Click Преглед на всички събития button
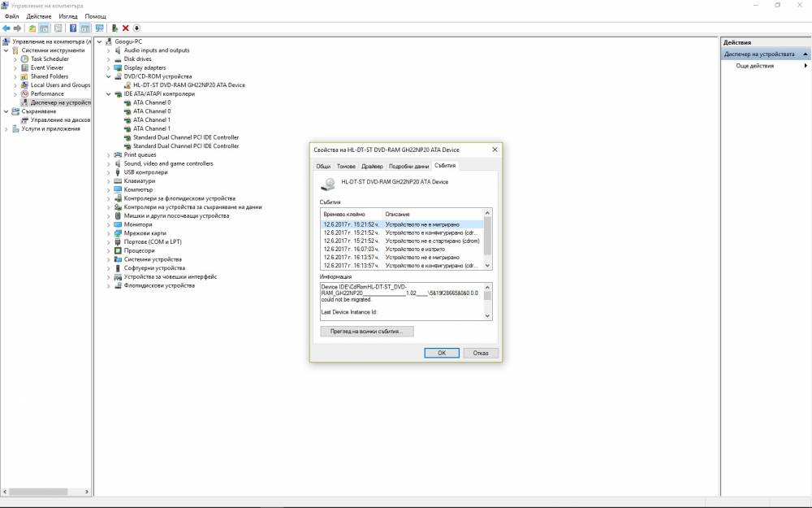The width and height of the screenshot is (812, 508). coord(367,332)
